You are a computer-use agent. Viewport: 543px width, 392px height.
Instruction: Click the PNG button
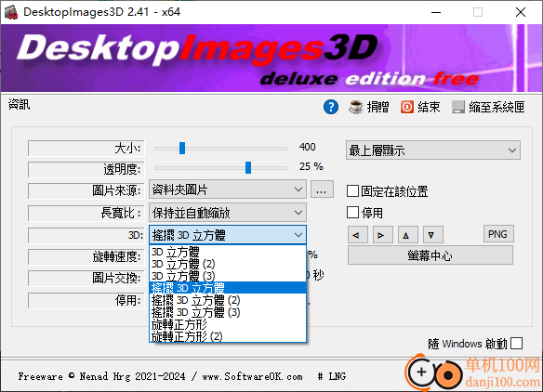click(x=498, y=234)
